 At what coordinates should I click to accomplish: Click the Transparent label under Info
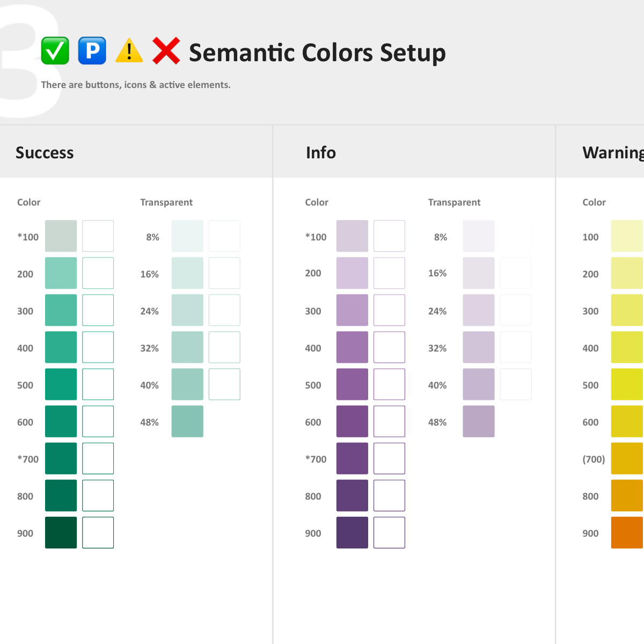(454, 202)
